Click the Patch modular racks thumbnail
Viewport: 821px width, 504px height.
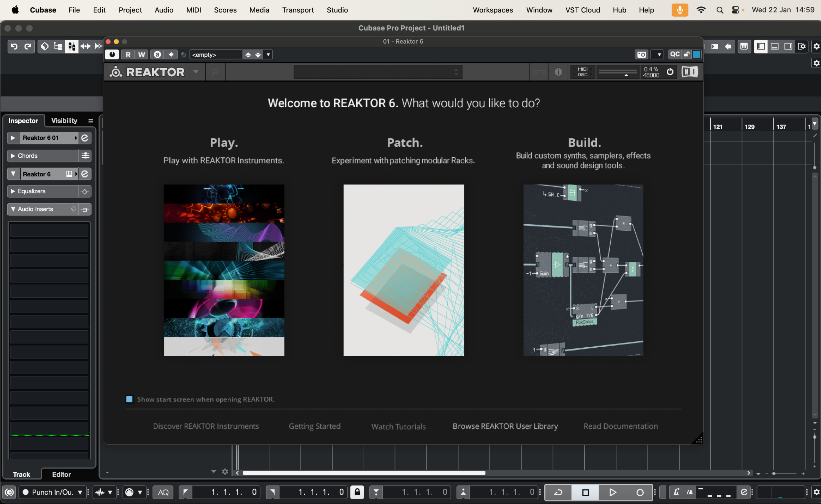403,270
